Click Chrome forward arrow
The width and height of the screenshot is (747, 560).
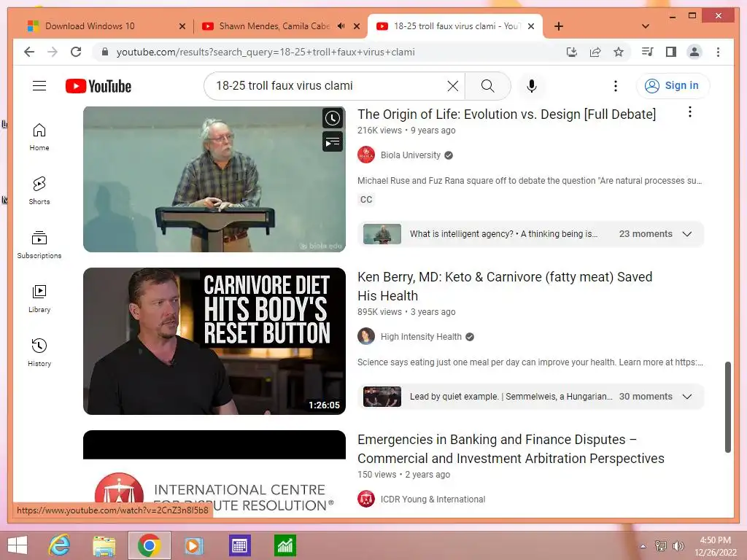point(53,52)
